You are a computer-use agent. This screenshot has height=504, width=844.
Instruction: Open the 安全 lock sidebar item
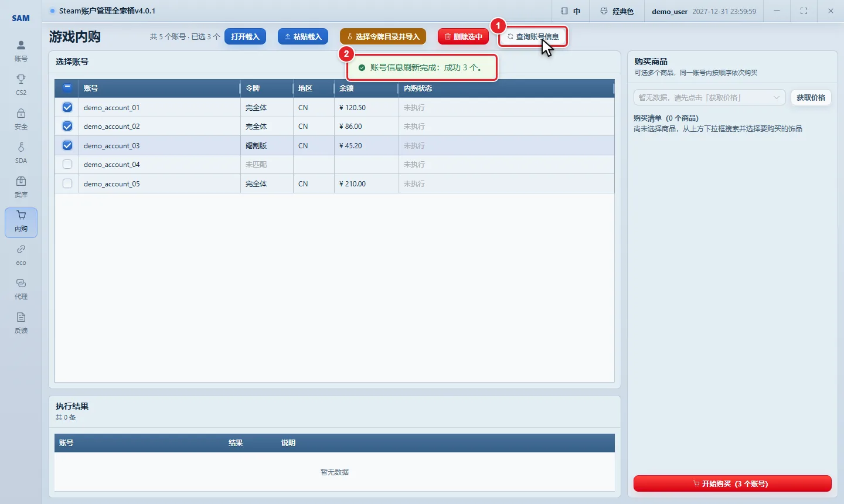point(21,120)
